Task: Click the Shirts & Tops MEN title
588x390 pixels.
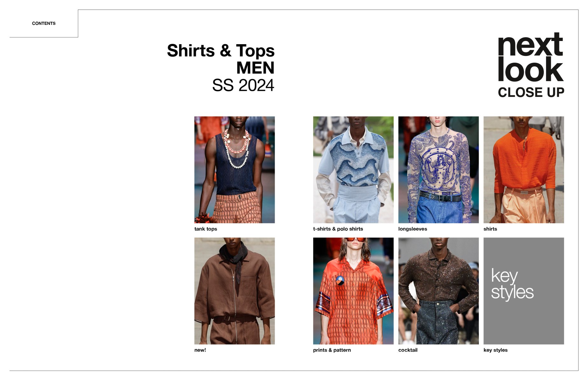Action: coord(221,59)
